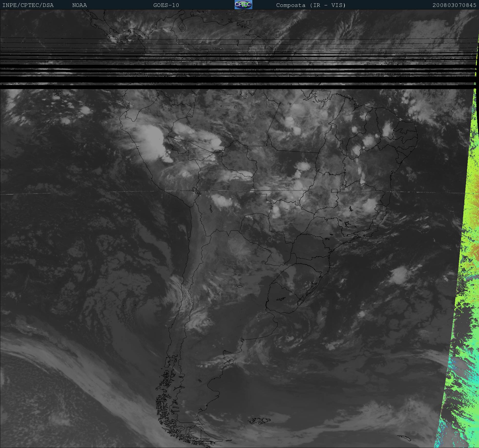Viewport: 479px width, 448px height.
Task: Click the GOES-10 satellite name text
Action: [166, 5]
